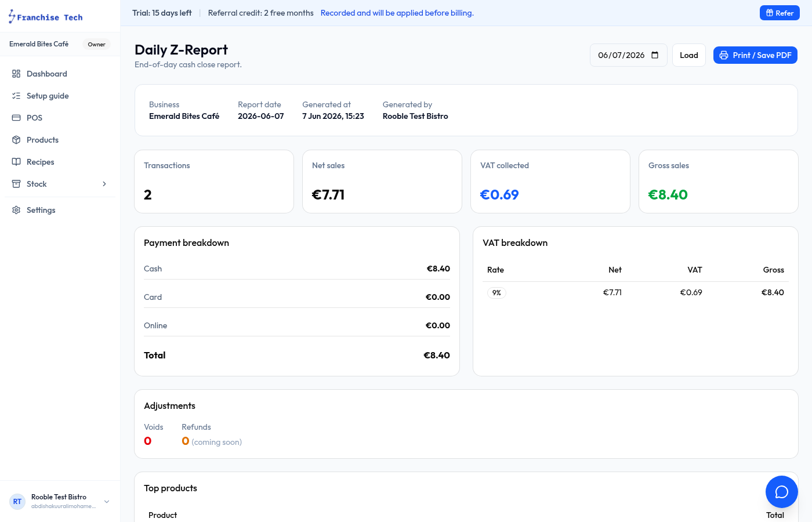The height and width of the screenshot is (522, 812).
Task: Click the Stock archive icon
Action: (16, 184)
